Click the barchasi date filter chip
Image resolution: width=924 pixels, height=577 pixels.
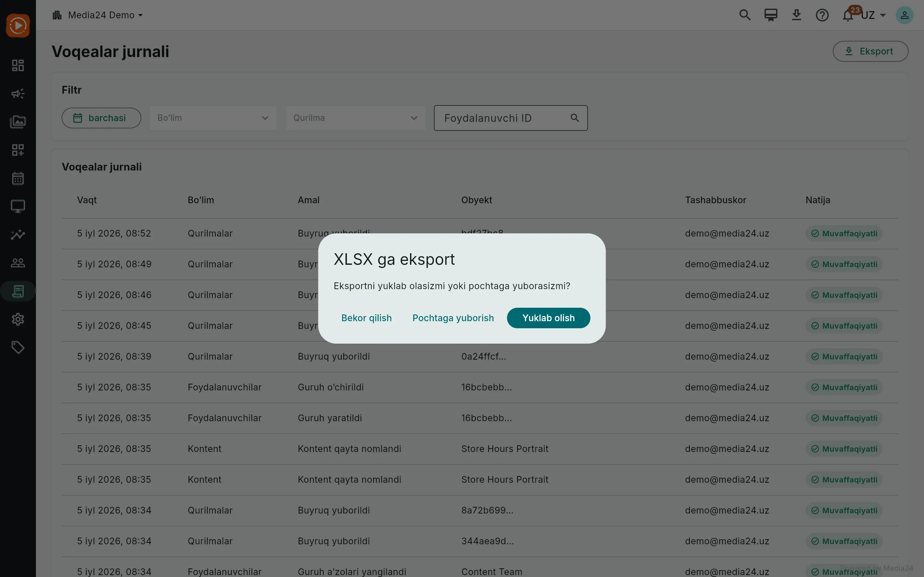click(101, 118)
